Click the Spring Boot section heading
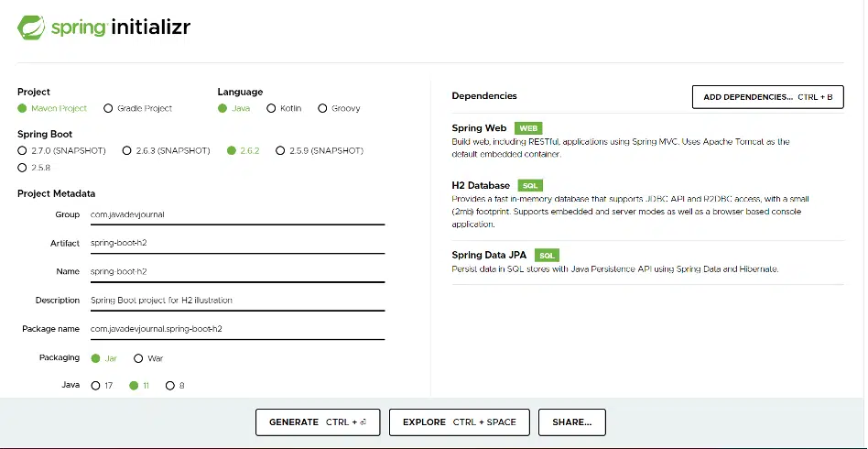 click(45, 134)
